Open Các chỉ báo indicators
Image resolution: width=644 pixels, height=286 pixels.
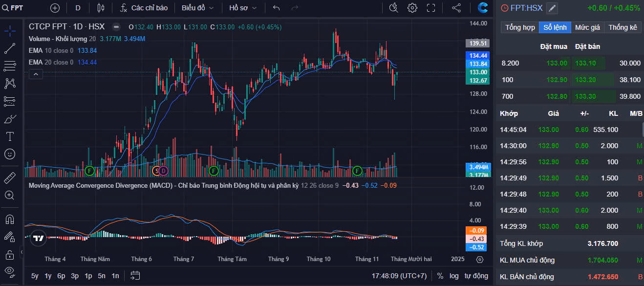click(x=144, y=8)
